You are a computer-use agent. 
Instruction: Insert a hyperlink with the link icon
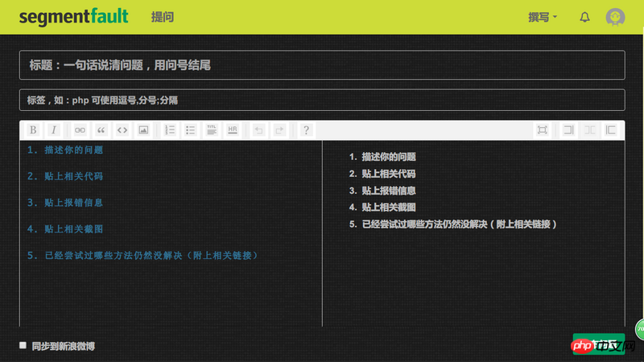[x=80, y=130]
